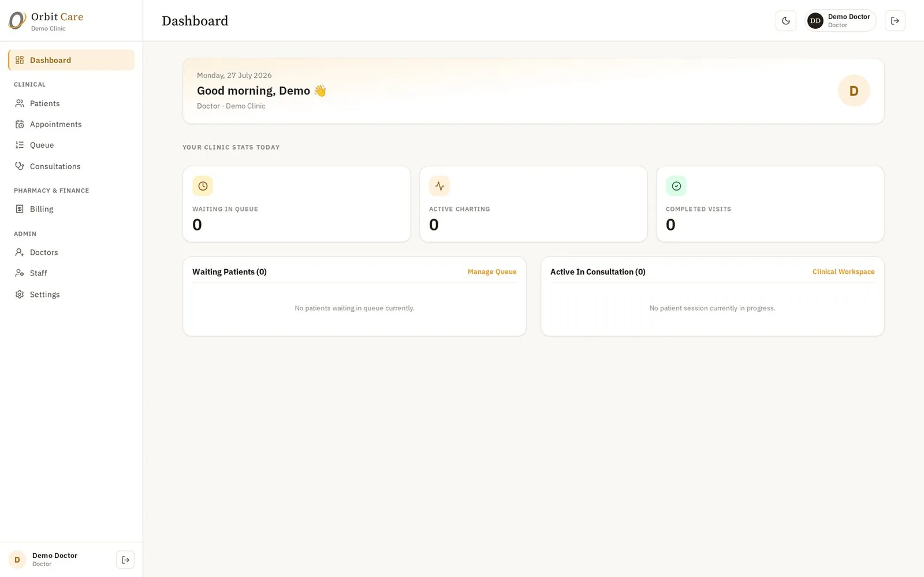Click the Completed Visits stat card

pyautogui.click(x=770, y=204)
